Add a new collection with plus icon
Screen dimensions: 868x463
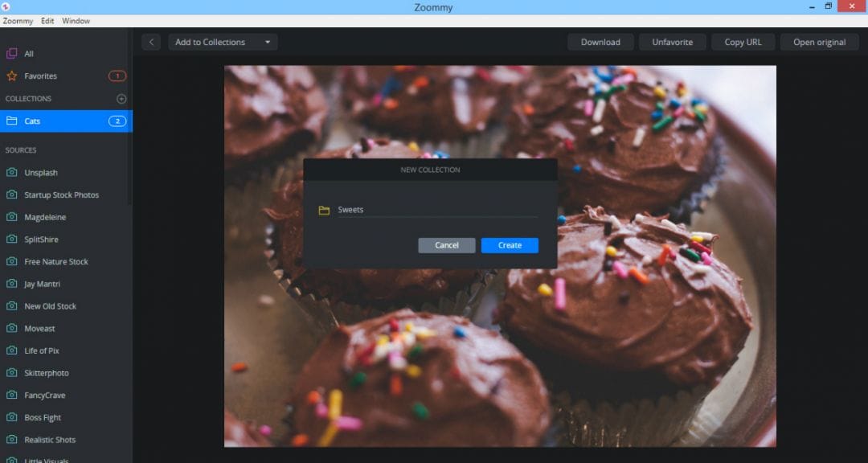point(121,99)
